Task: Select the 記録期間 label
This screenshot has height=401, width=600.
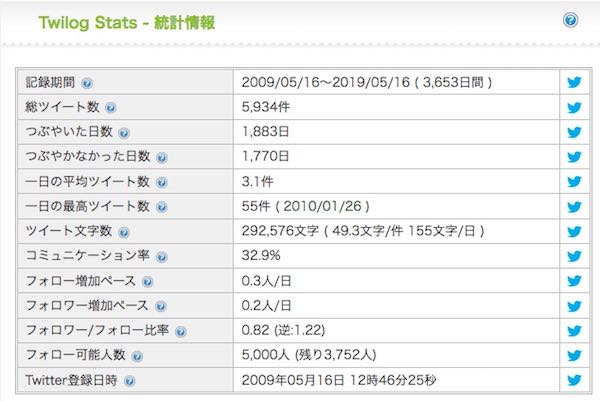Action: pyautogui.click(x=50, y=82)
